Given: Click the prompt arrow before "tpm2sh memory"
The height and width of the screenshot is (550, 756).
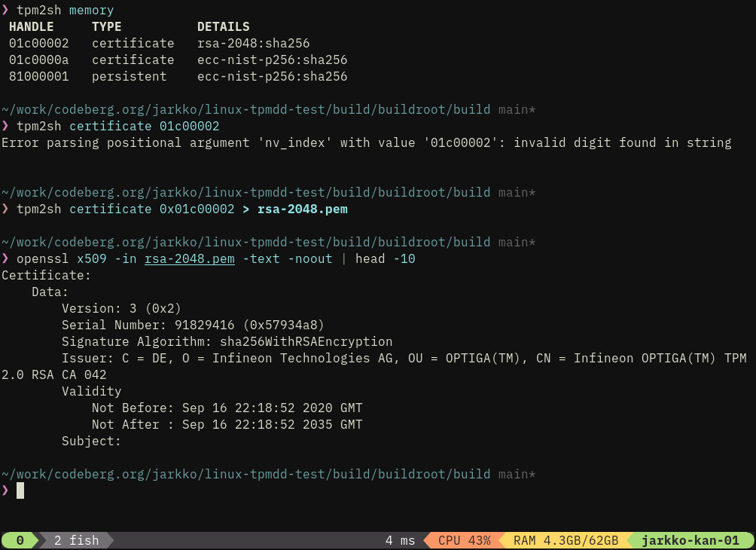Looking at the screenshot, I should coord(5,11).
